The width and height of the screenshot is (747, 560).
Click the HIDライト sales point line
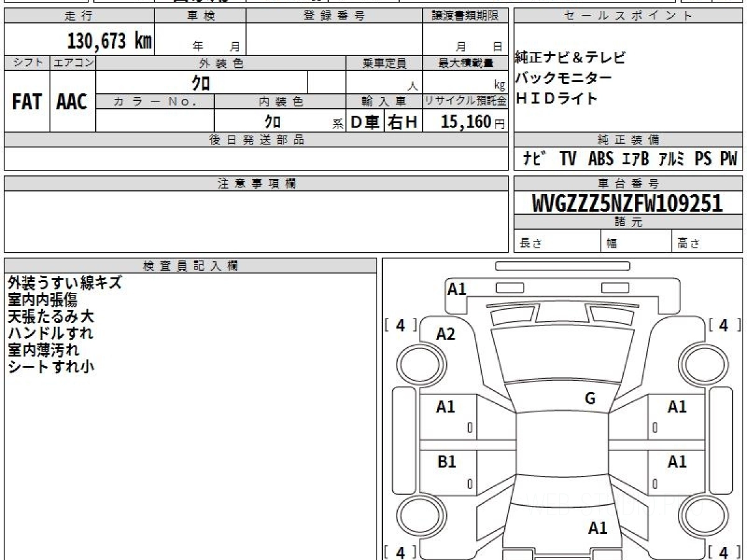point(557,98)
